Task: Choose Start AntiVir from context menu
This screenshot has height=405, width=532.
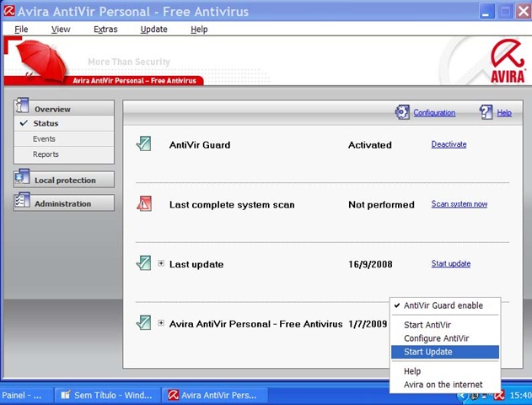Action: coord(445,325)
